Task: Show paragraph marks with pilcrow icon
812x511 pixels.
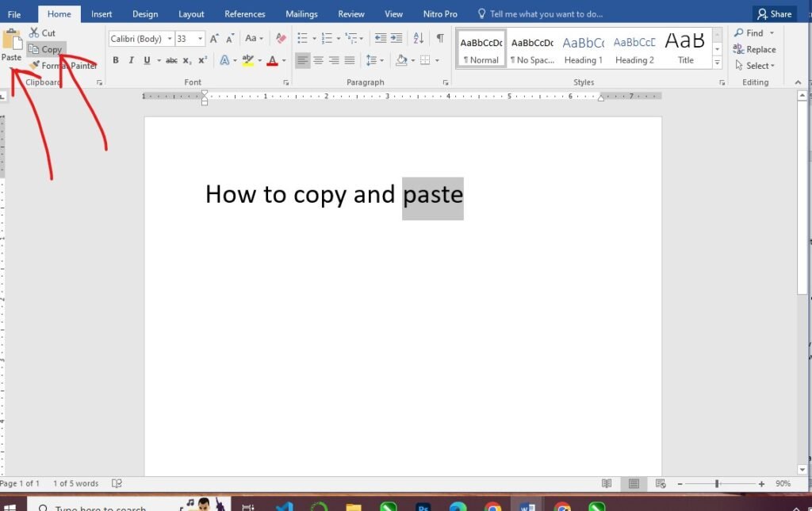Action: (x=439, y=39)
